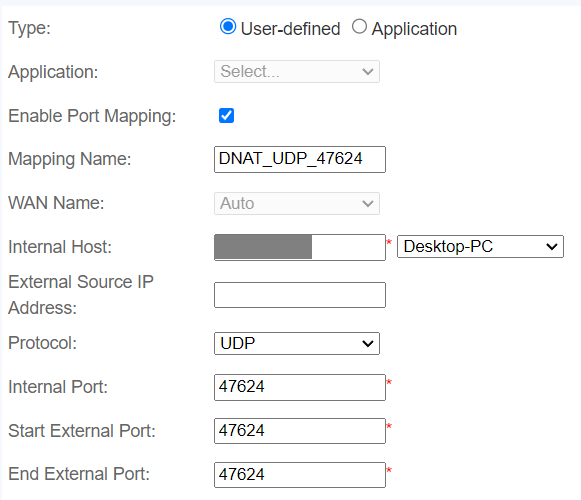Open the Protocol UDP dropdown
Image resolution: width=581 pixels, height=500 pixels.
tap(297, 343)
